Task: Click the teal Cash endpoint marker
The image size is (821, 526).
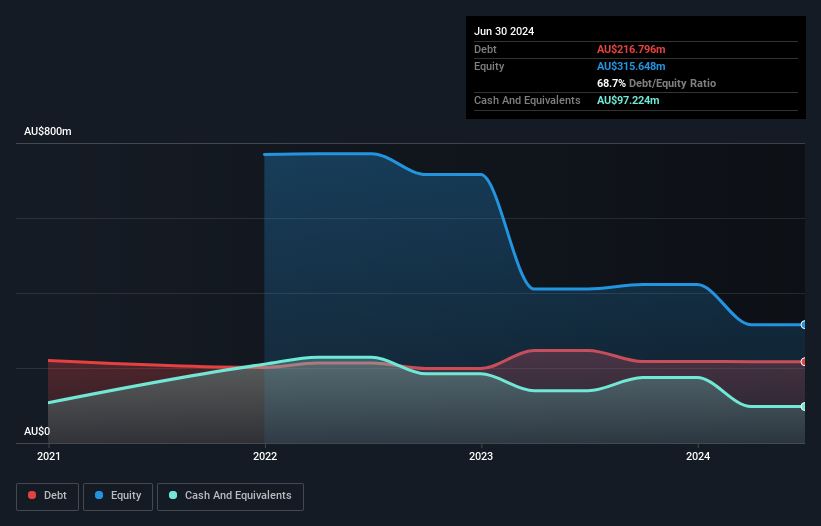Action: point(804,407)
